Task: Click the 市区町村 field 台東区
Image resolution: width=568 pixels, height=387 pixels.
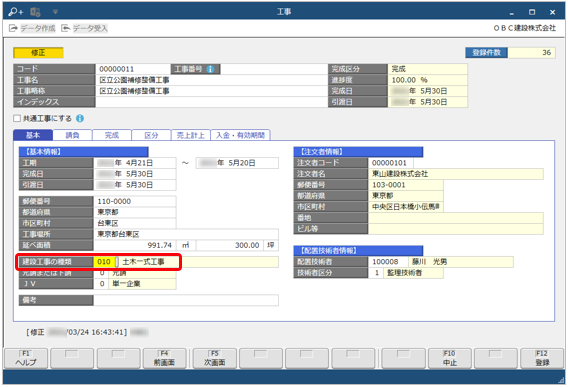Action: [x=135, y=223]
